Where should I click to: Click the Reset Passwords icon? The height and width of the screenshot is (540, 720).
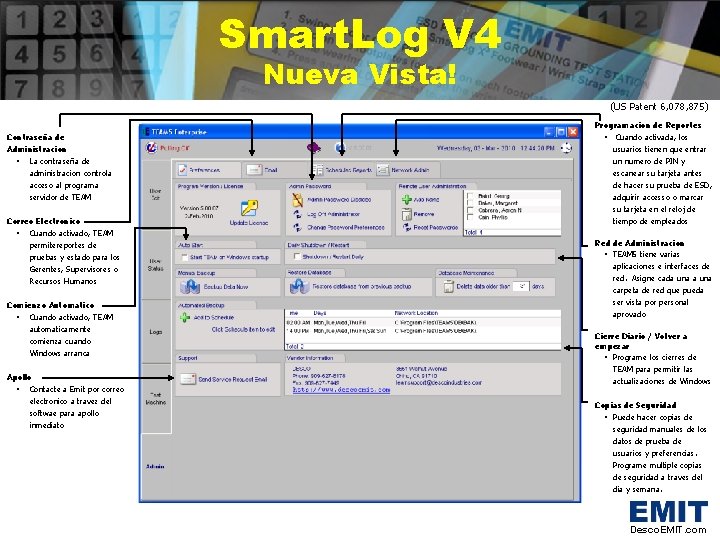click(x=407, y=227)
